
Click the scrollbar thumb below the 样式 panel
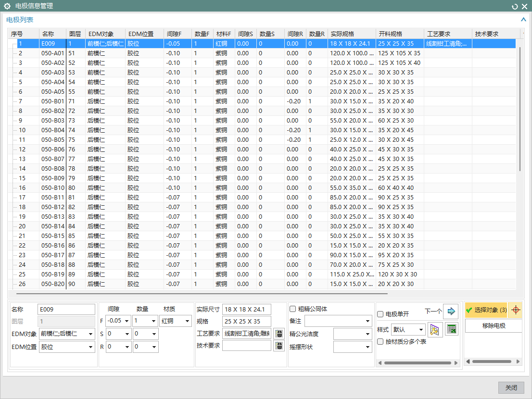coord(418,363)
